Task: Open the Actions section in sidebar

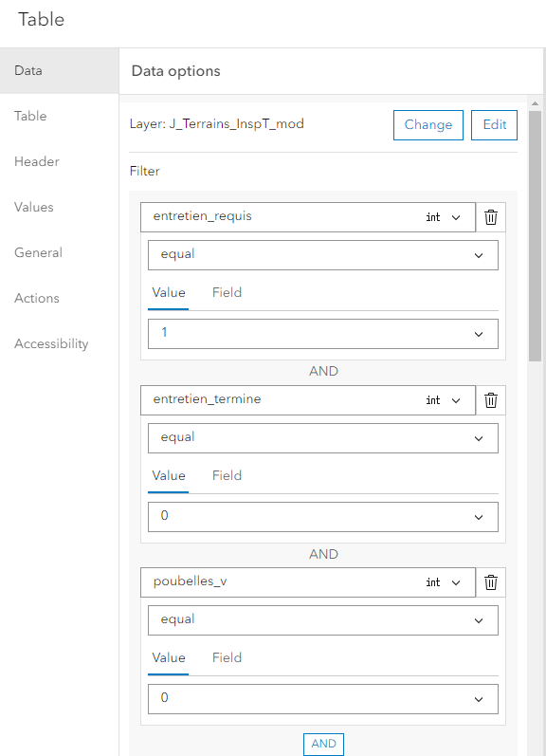Action: point(37,299)
